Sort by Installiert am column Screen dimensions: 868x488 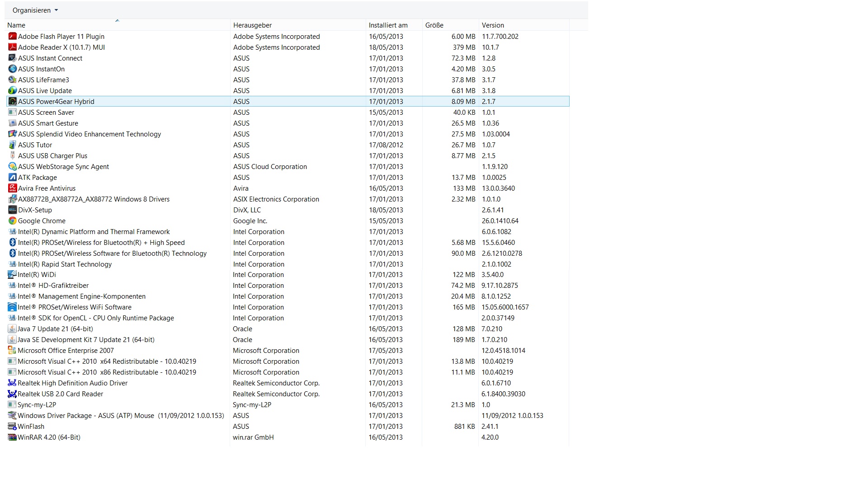(x=388, y=25)
